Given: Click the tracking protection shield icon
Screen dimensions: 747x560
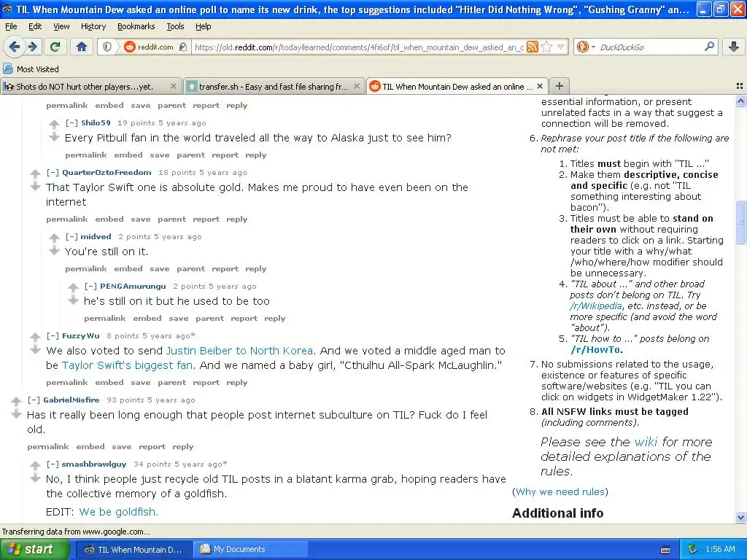Looking at the screenshot, I should point(107,47).
